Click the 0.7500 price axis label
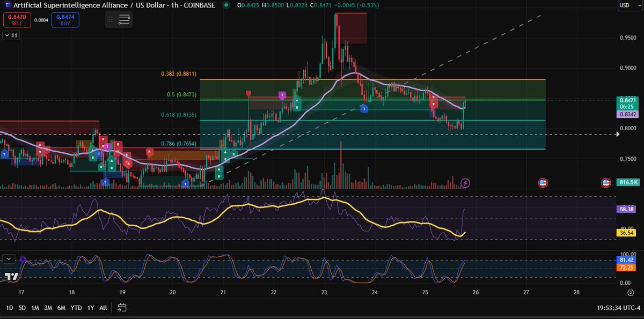644x319 pixels. pos(627,159)
